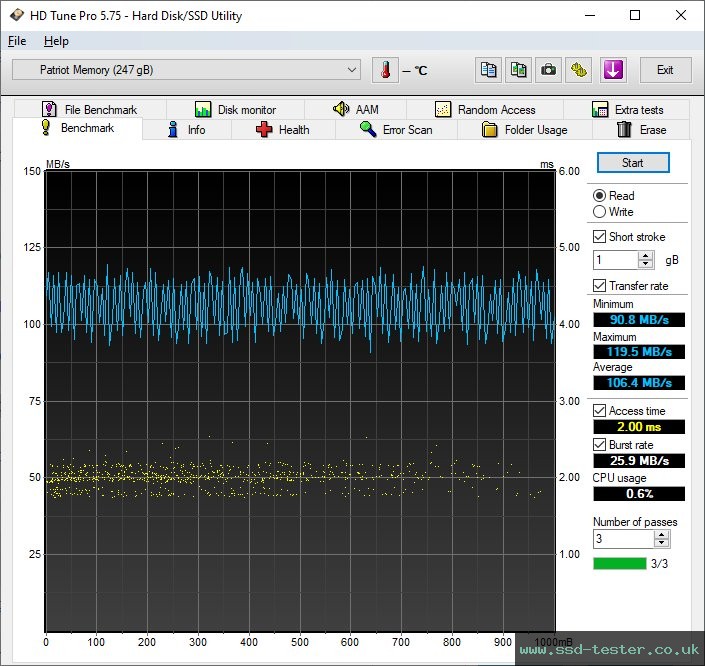
Task: Increase short stroke gB value
Action: 646,256
